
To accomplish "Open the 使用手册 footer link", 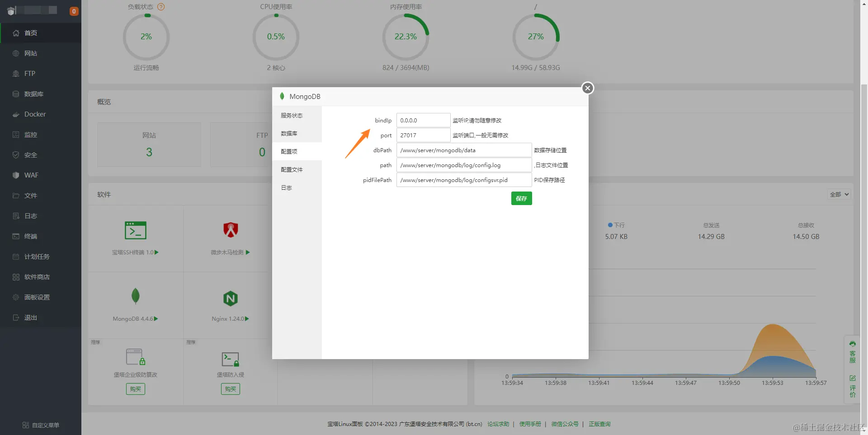I will [530, 424].
